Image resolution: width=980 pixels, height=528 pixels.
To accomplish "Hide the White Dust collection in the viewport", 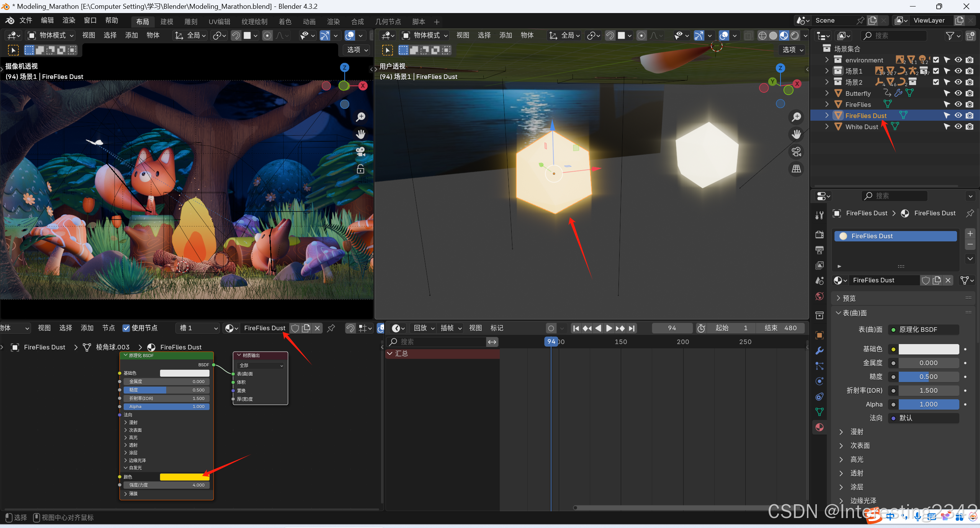I will pos(958,126).
